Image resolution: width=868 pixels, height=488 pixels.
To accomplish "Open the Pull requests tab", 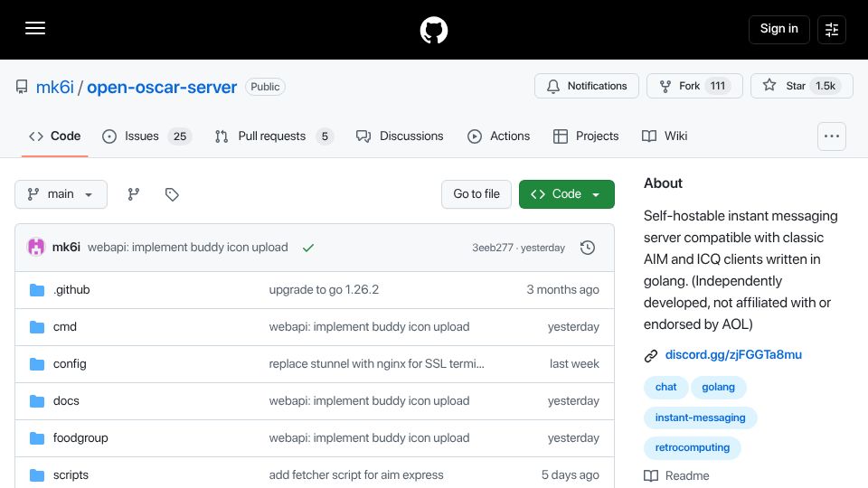I will coord(274,136).
